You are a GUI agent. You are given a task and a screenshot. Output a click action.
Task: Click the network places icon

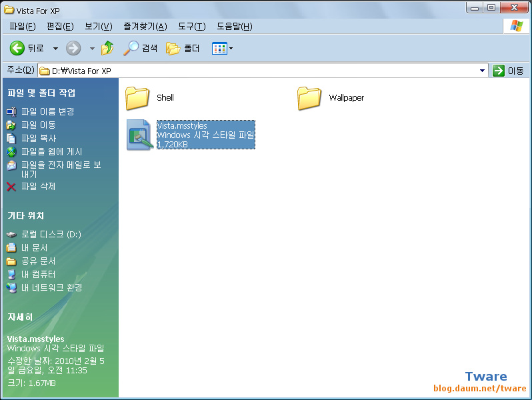tap(11, 288)
